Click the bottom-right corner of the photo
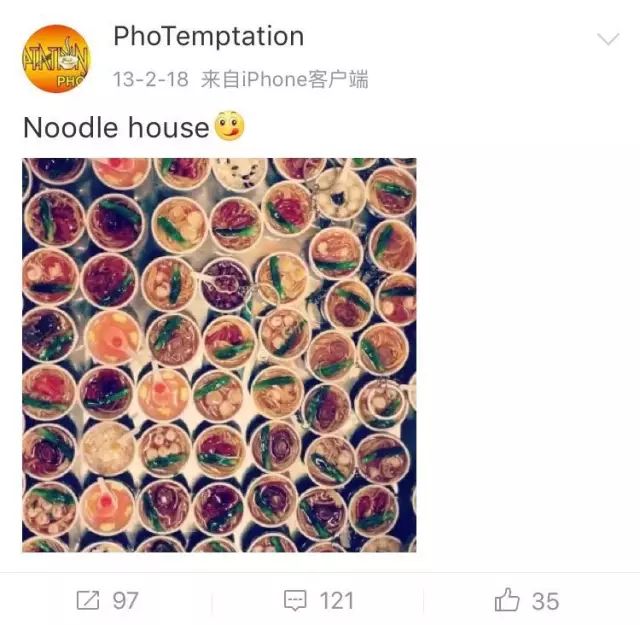This screenshot has height=625, width=640. pyautogui.click(x=410, y=546)
